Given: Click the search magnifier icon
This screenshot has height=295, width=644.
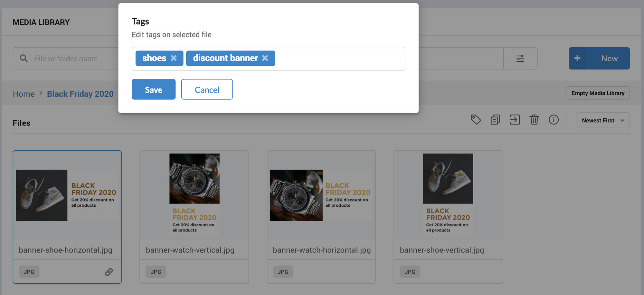Looking at the screenshot, I should click(x=24, y=58).
